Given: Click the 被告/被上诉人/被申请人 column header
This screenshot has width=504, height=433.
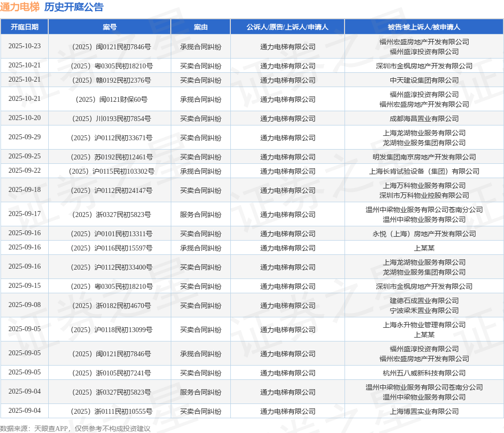Looking at the screenshot, I should [424, 27].
